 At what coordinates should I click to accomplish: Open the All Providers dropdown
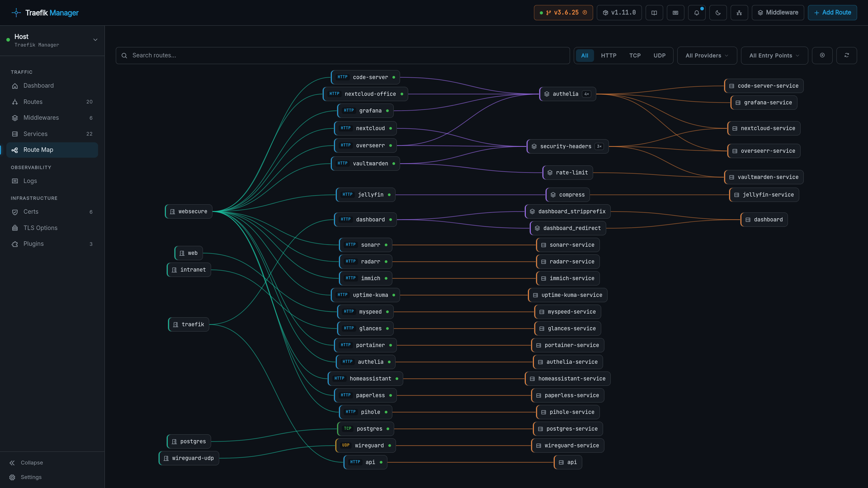[707, 56]
